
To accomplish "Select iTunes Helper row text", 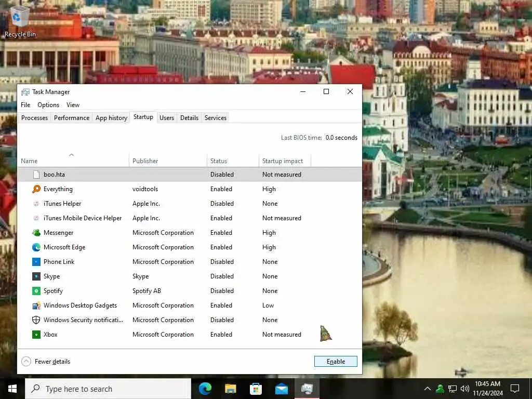I will (62, 204).
